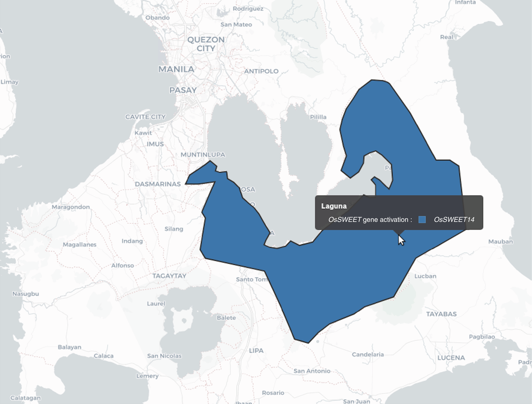
Task: Click the blue OsSWEET14 legend swatch
Action: coord(422,220)
